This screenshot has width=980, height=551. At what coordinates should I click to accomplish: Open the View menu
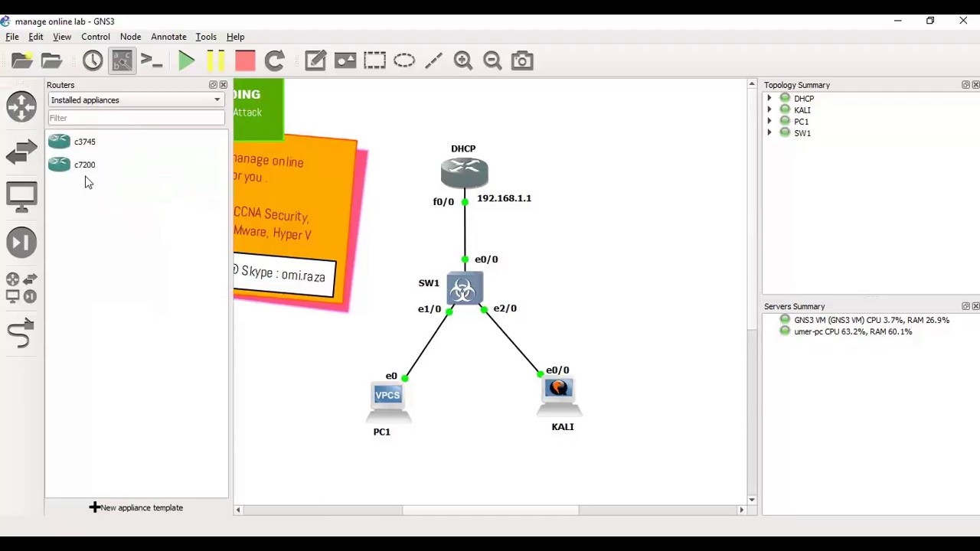(x=62, y=37)
